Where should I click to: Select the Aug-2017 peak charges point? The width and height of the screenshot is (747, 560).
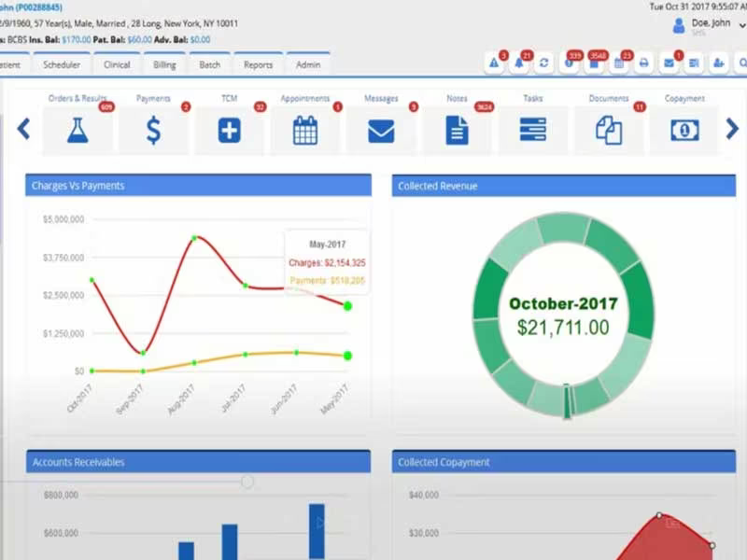point(194,238)
